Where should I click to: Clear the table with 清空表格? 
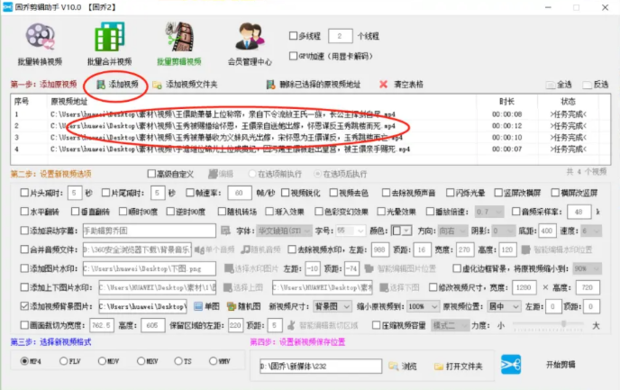(401, 84)
